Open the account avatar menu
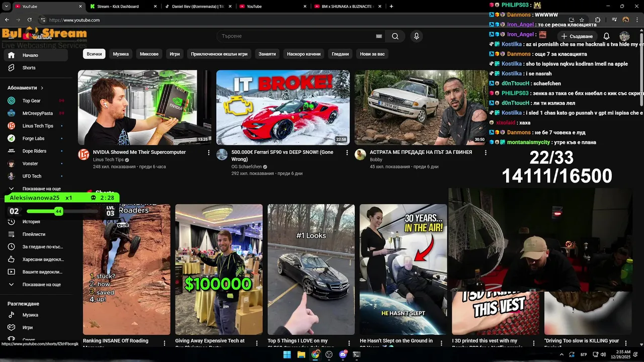The width and height of the screenshot is (644, 362). click(x=624, y=36)
